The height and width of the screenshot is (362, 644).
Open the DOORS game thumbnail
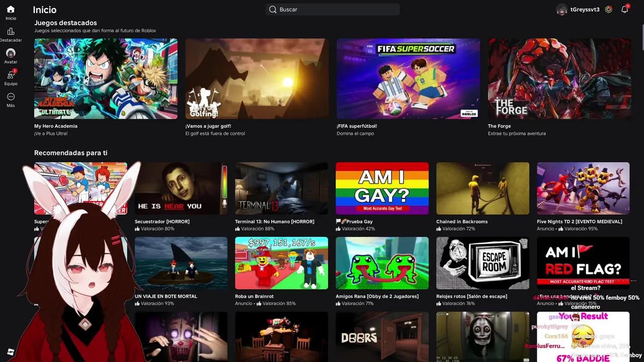(x=382, y=337)
